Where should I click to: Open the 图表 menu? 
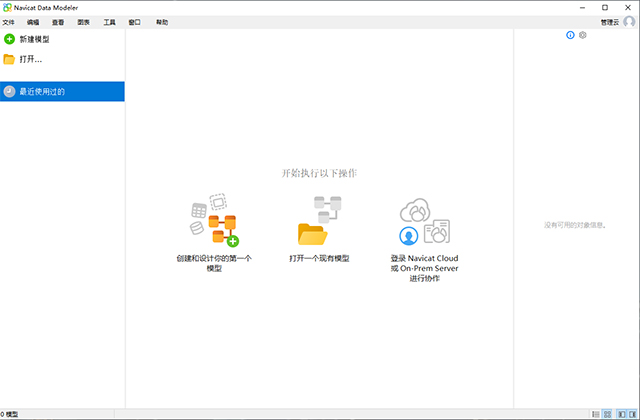(84, 22)
